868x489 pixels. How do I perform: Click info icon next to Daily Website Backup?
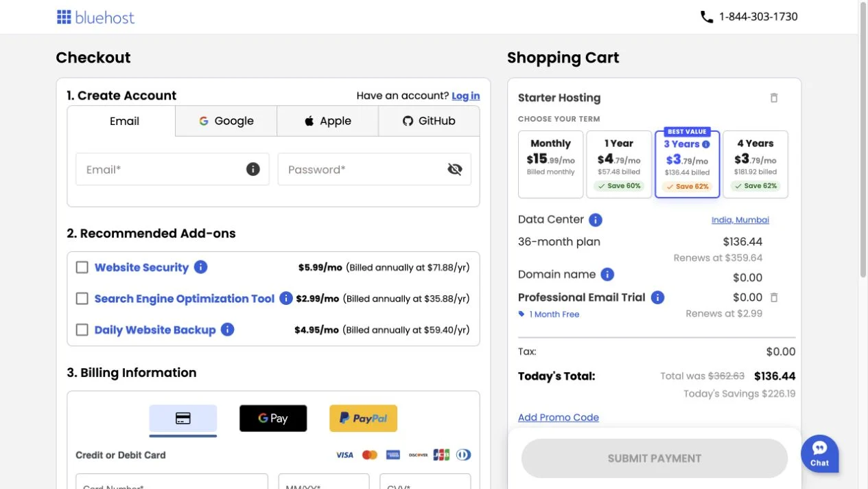(x=228, y=330)
